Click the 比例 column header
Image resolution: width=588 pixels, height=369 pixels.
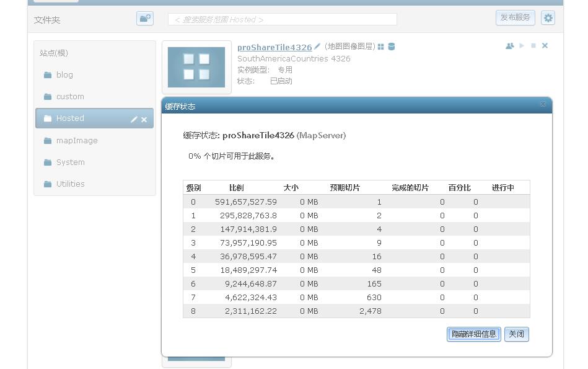[237, 188]
